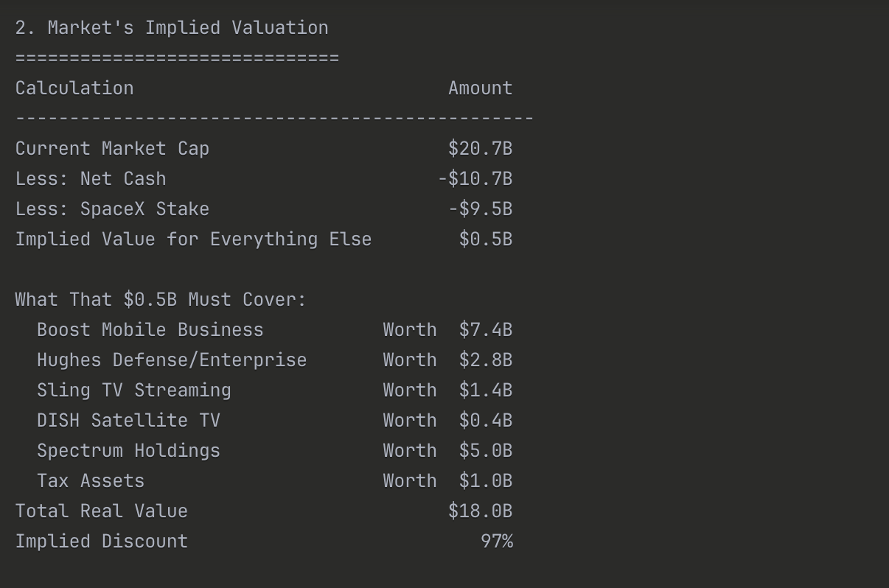Image resolution: width=889 pixels, height=588 pixels.
Task: Click "Worth" in the Tax Assets row
Action: point(410,481)
